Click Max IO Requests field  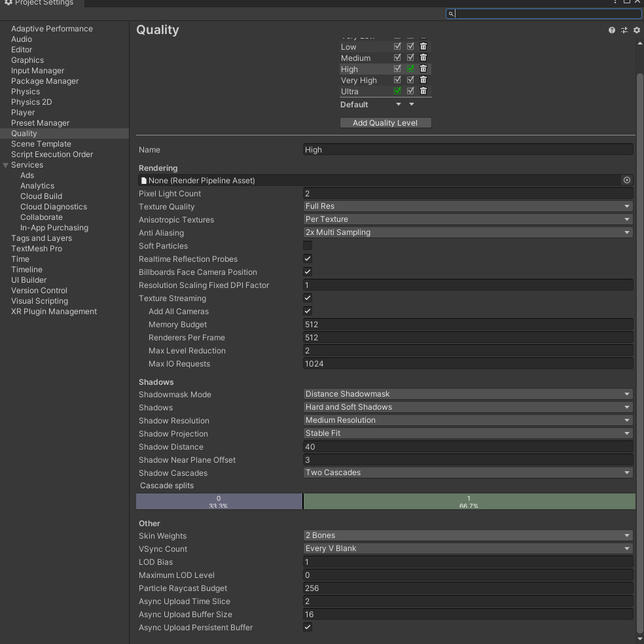tap(468, 364)
